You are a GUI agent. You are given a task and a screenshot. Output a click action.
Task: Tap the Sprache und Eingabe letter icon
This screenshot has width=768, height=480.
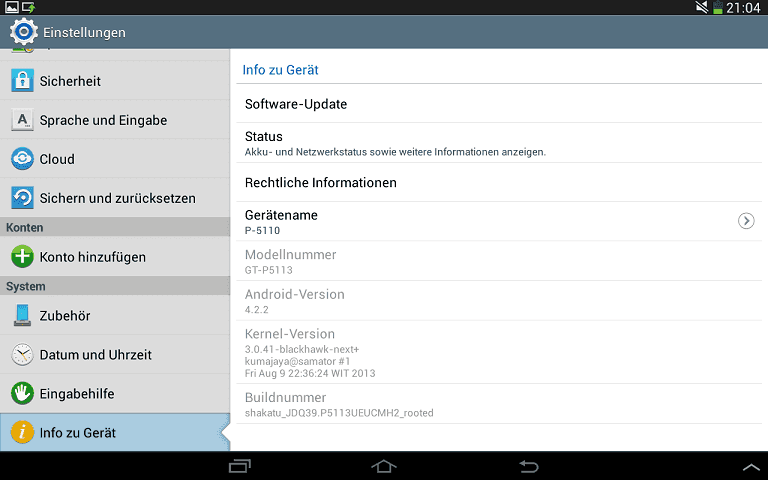[x=23, y=120]
